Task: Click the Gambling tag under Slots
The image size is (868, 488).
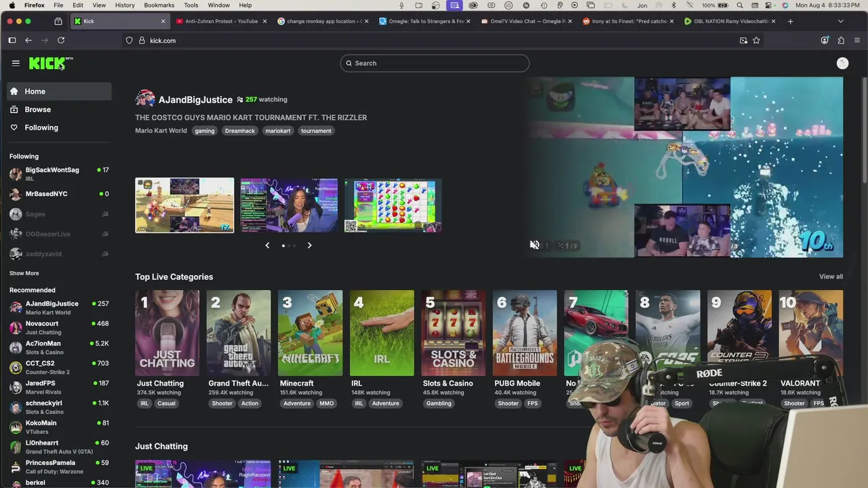Action: [439, 403]
